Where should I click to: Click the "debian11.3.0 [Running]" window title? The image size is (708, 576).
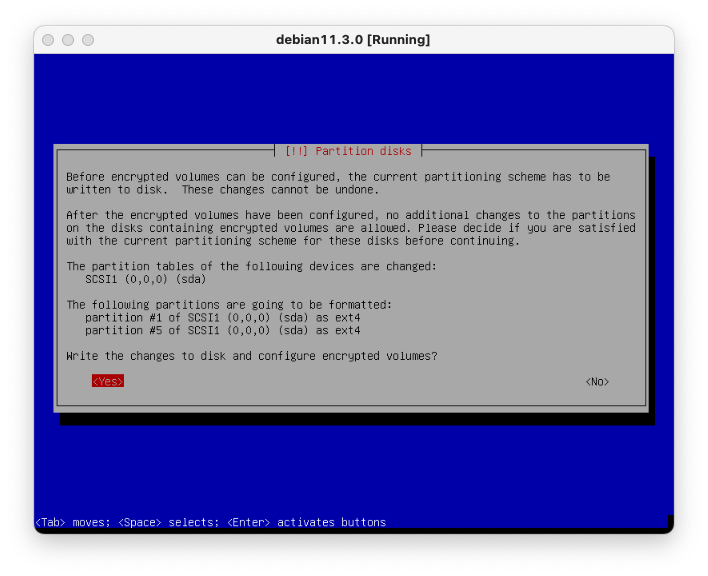click(353, 40)
